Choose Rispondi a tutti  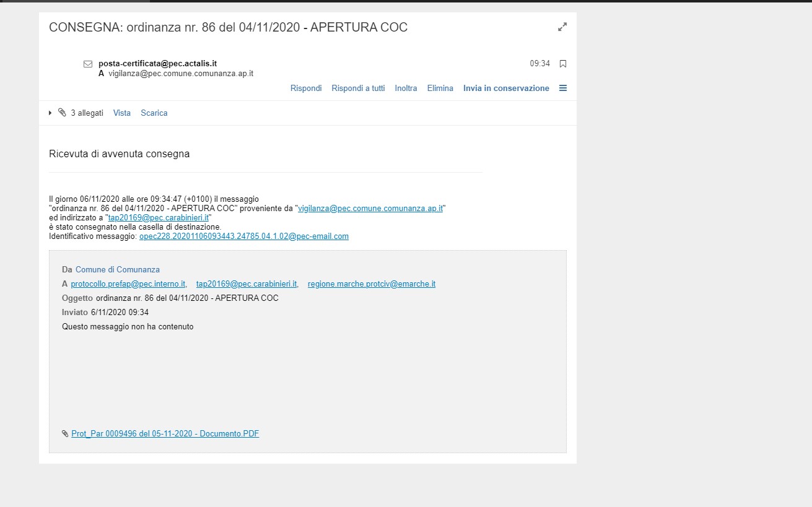(358, 88)
